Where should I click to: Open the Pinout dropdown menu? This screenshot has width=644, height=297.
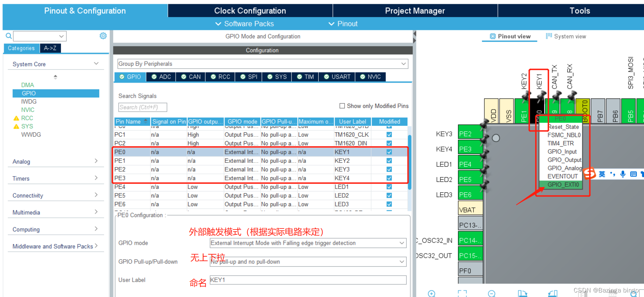pyautogui.click(x=343, y=24)
